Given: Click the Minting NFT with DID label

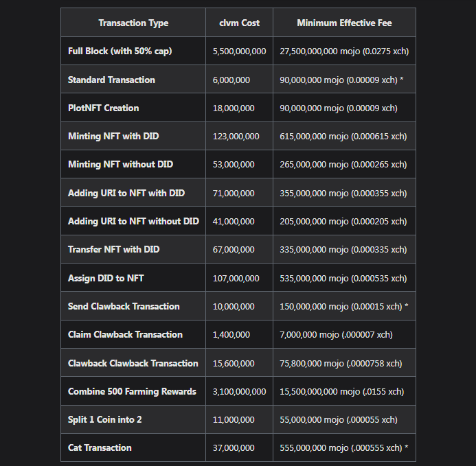Looking at the screenshot, I should click(113, 136).
